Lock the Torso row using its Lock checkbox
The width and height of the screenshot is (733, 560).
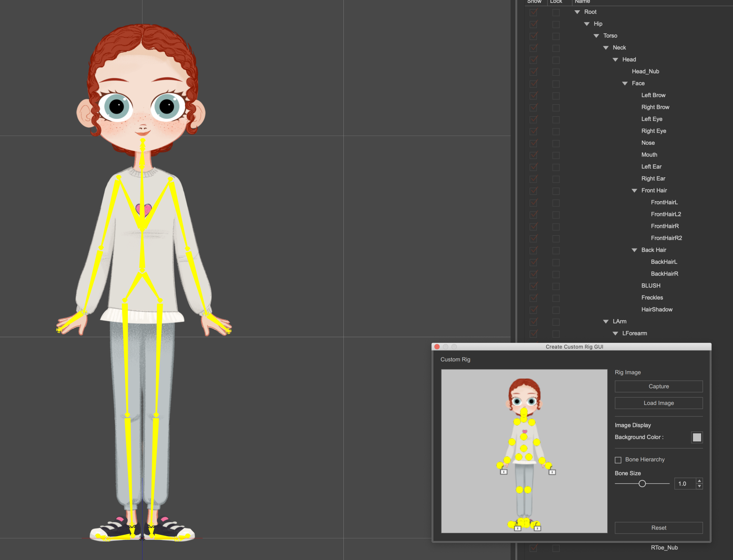(x=556, y=36)
